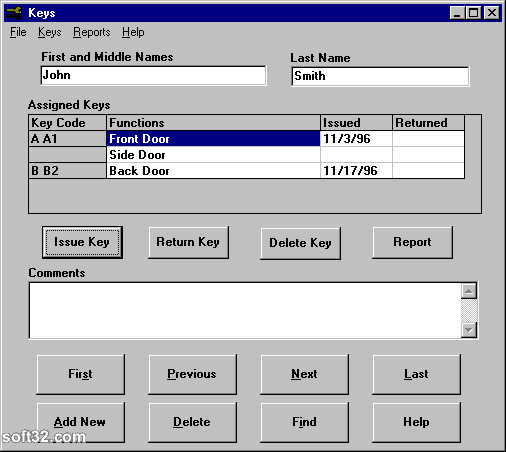Open the Help menu
This screenshot has height=452, width=506.
tap(133, 32)
